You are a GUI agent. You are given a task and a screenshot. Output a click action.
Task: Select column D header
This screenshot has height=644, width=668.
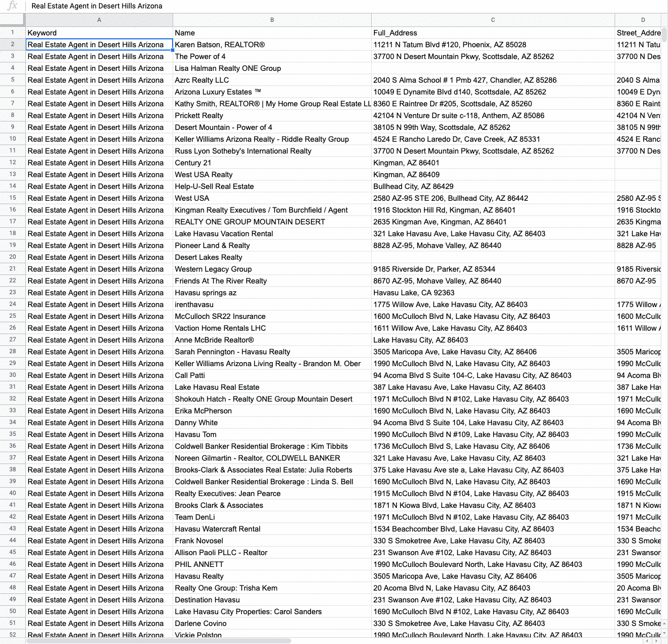638,20
